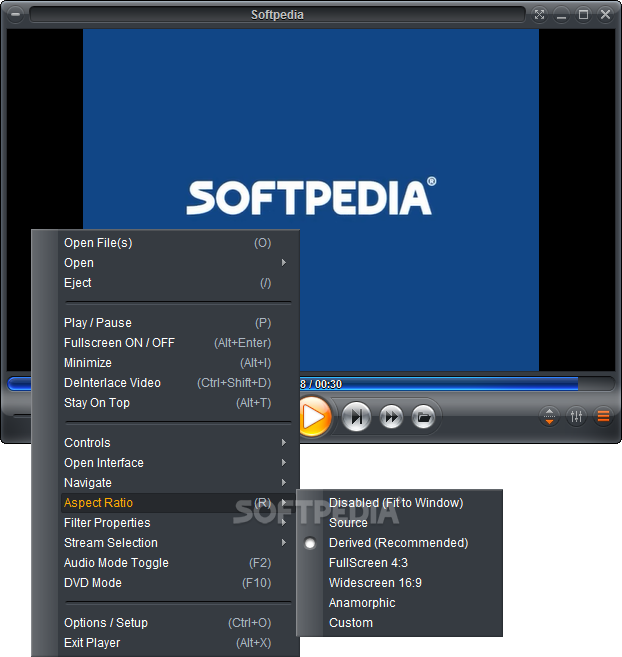Viewport: 622px width, 657px height.
Task: Click DVD Mode menu entry
Action: pos(178,583)
